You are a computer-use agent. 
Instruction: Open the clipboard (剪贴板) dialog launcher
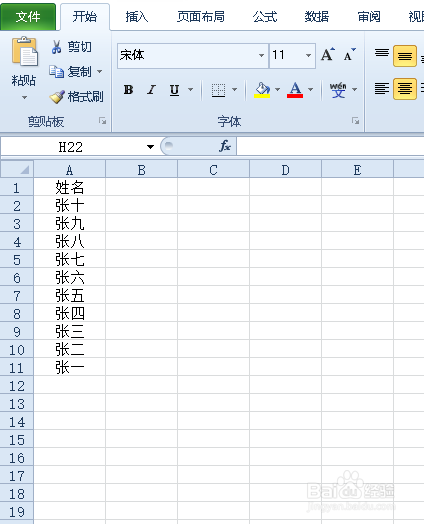point(103,121)
